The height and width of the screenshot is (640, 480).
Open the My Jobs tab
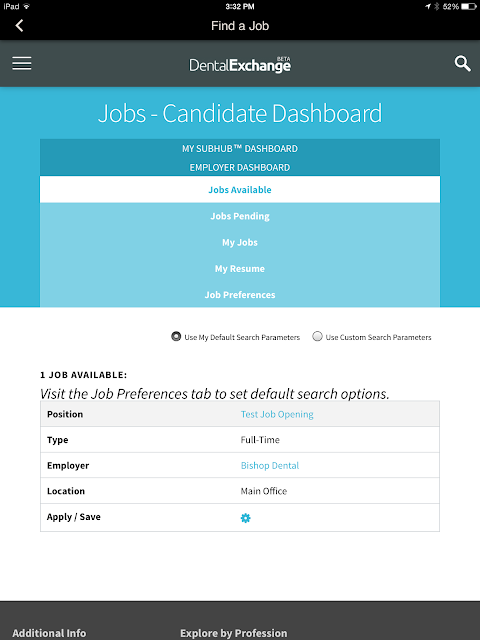(240, 242)
